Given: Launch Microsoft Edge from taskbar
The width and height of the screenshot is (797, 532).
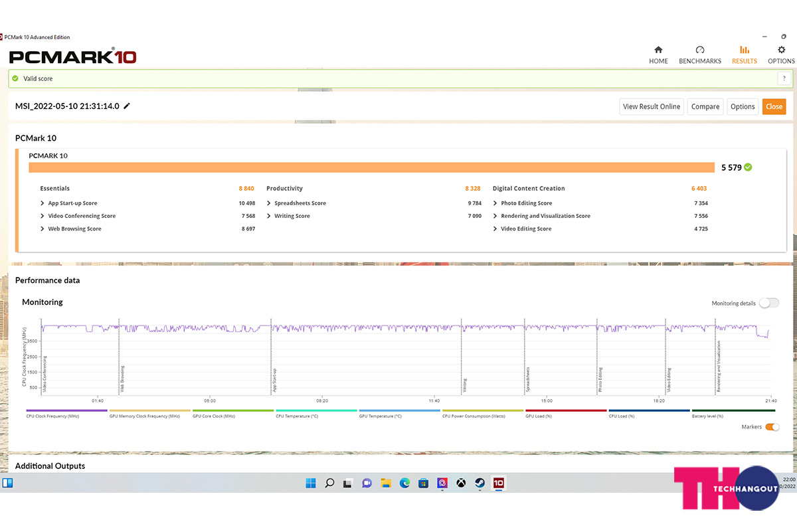Looking at the screenshot, I should click(404, 483).
